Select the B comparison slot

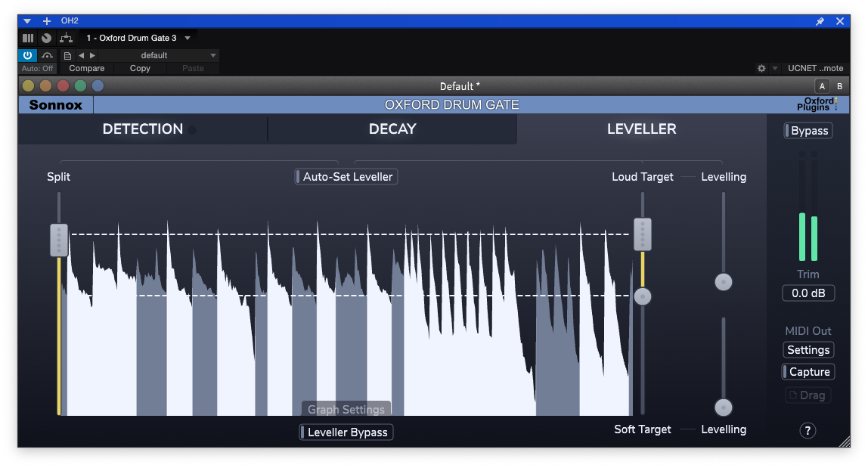click(x=839, y=86)
